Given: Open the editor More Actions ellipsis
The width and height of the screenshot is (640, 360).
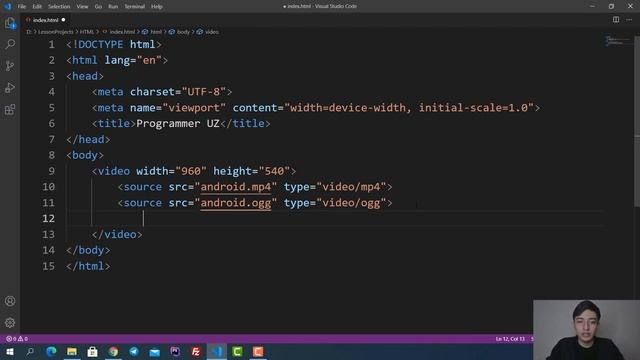Looking at the screenshot, I should click(x=629, y=20).
